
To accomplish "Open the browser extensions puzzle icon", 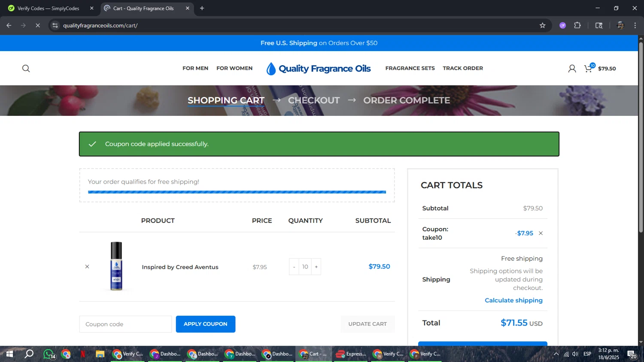I will 577,26.
